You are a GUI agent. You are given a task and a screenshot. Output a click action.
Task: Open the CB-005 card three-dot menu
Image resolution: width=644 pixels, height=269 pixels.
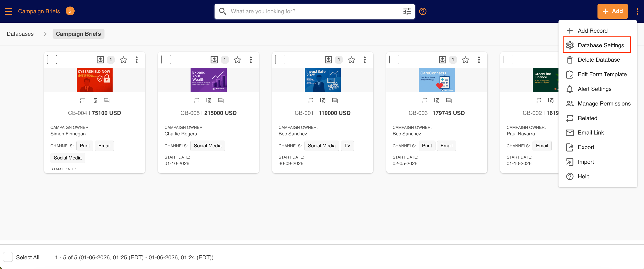coord(251,60)
